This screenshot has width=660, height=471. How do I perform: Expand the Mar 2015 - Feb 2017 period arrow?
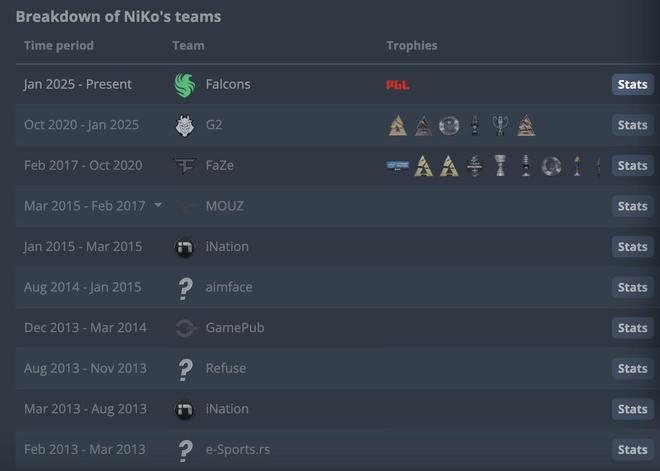[158, 205]
